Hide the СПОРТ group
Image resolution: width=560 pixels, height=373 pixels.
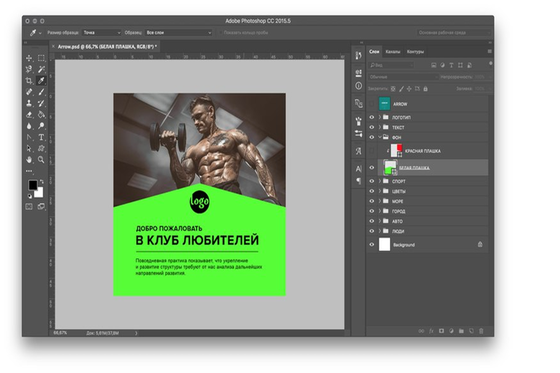pyautogui.click(x=372, y=181)
